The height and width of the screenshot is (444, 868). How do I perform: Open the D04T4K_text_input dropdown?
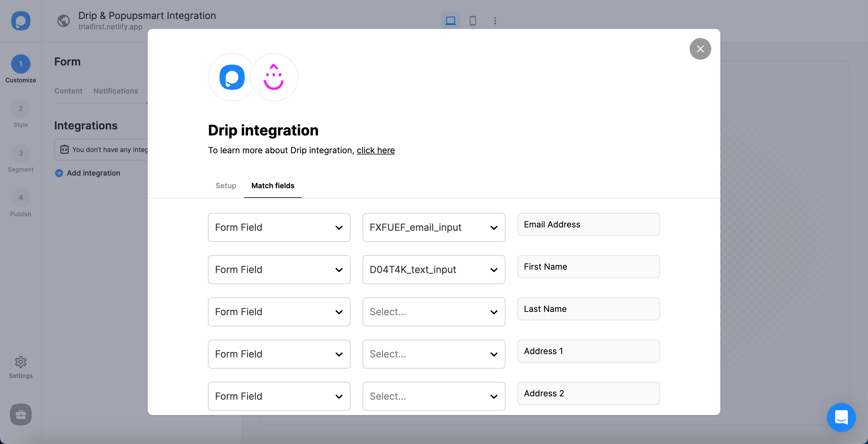click(x=434, y=270)
